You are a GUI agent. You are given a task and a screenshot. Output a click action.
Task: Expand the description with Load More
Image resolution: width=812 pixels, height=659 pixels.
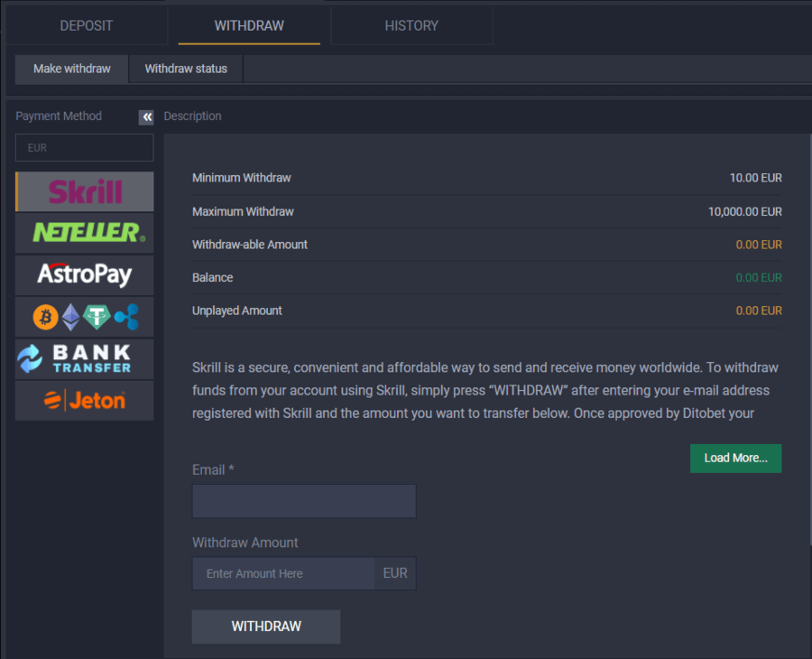(x=735, y=458)
